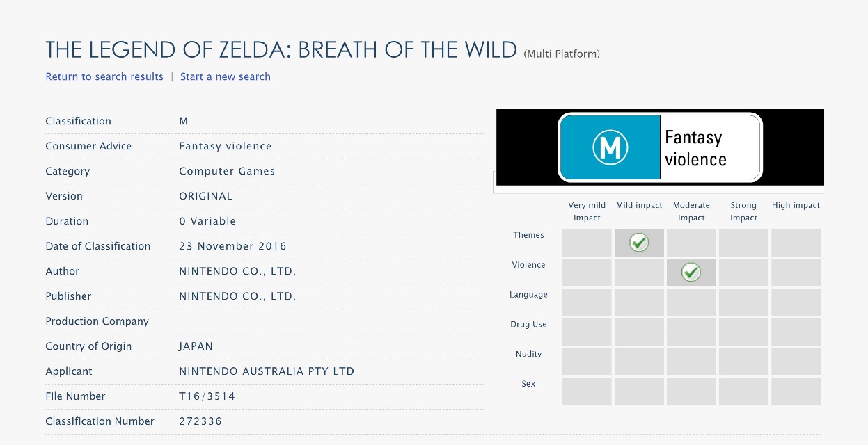Click the M classification rating icon
This screenshot has height=445, width=868.
coord(610,147)
